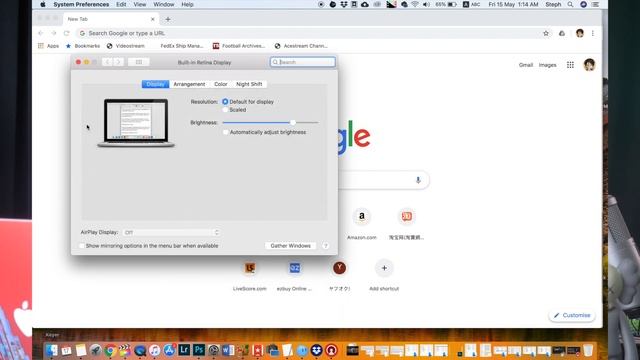Open QuickTime Player in the Dock
The height and width of the screenshot is (360, 640).
pos(140,350)
